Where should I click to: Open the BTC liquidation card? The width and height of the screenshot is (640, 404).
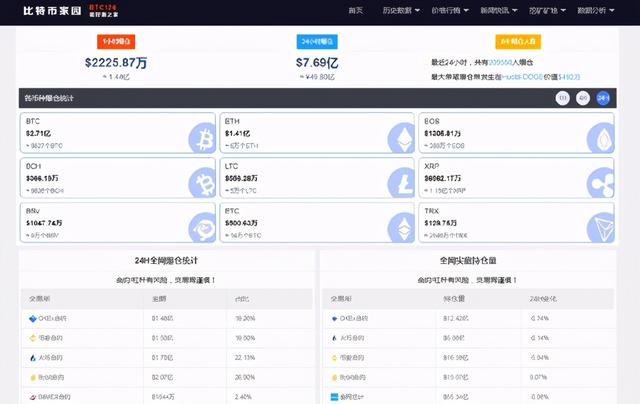point(118,133)
